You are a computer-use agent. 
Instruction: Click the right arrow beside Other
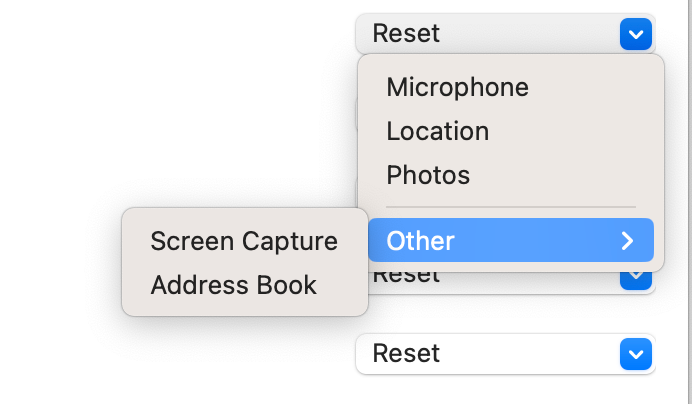627,241
